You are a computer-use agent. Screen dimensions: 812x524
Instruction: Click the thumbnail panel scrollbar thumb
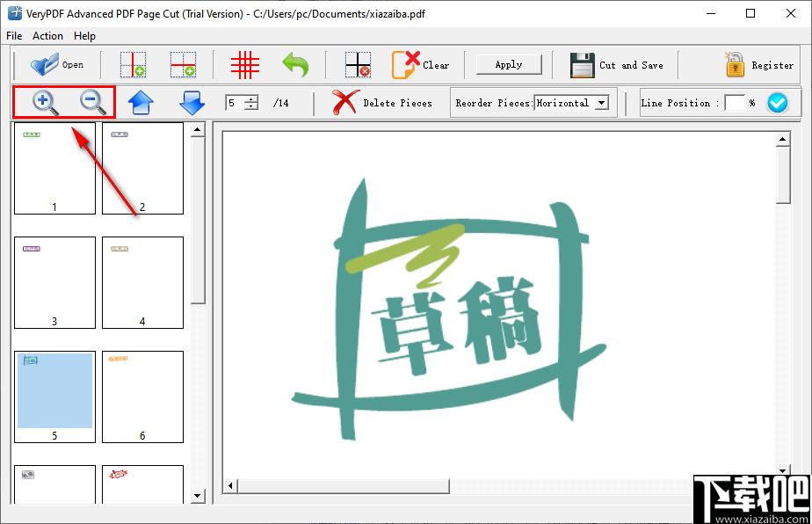pyautogui.click(x=198, y=221)
